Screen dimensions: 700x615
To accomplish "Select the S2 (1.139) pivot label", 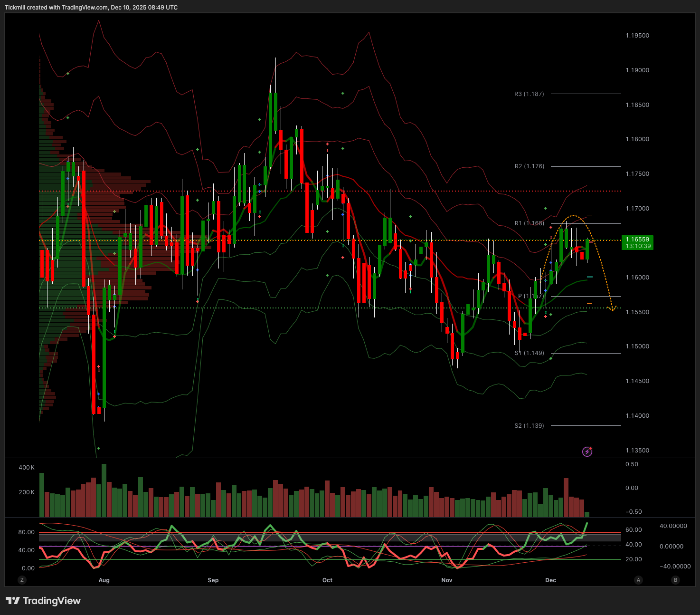I will (x=529, y=426).
